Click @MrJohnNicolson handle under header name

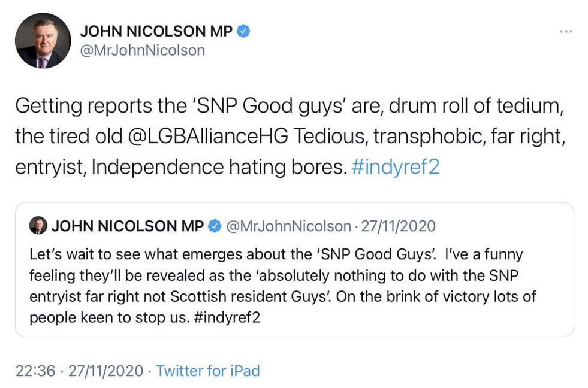142,50
